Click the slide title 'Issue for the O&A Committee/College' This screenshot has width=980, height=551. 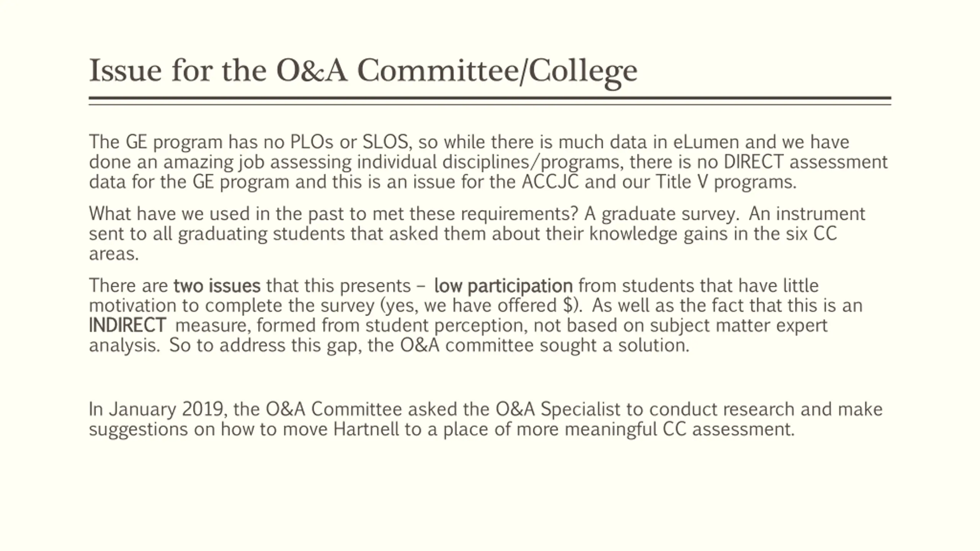[x=363, y=71]
